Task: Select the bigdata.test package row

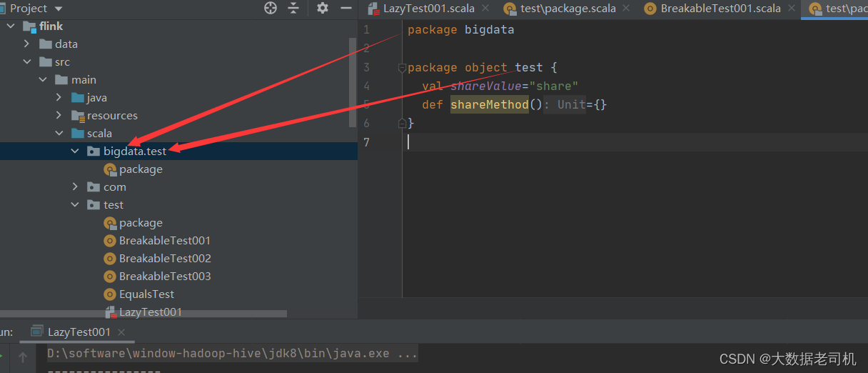Action: 178,151
